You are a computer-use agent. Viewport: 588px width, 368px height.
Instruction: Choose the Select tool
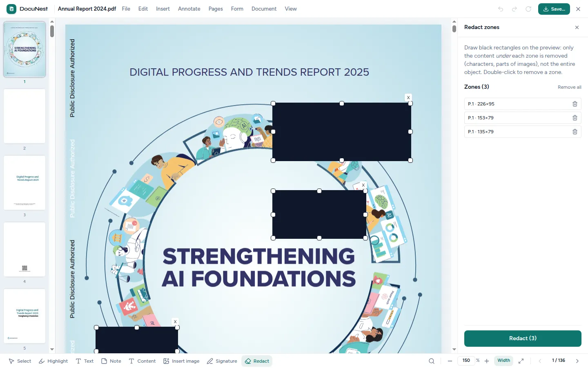(20, 361)
